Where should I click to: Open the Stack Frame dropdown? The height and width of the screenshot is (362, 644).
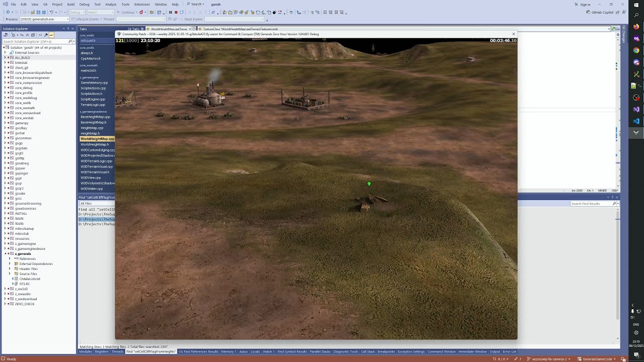tap(234, 19)
